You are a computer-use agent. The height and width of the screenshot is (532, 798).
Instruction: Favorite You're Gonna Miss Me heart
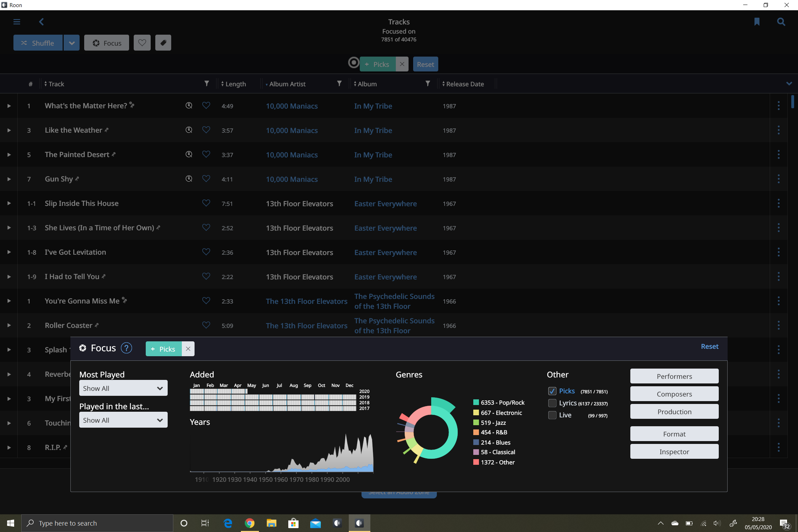click(206, 301)
